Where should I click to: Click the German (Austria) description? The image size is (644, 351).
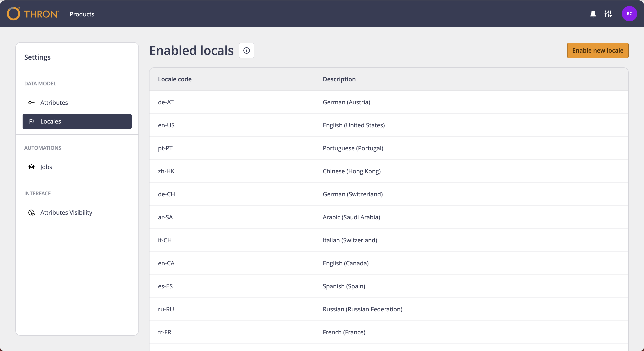(346, 102)
